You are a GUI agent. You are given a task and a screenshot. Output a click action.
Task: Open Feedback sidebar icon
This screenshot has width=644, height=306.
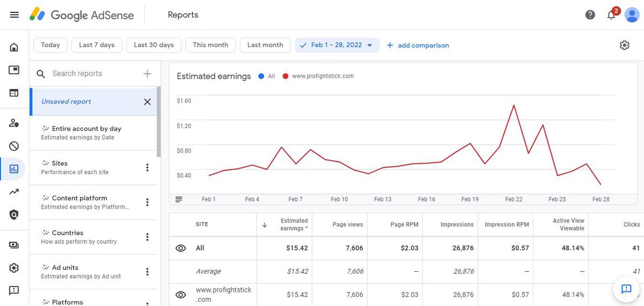click(14, 290)
